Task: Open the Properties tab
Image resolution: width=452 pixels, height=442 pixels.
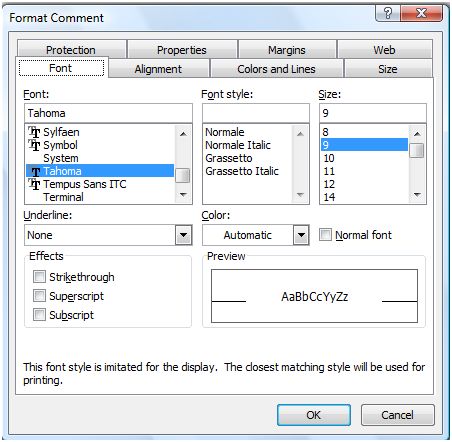Action: (182, 50)
